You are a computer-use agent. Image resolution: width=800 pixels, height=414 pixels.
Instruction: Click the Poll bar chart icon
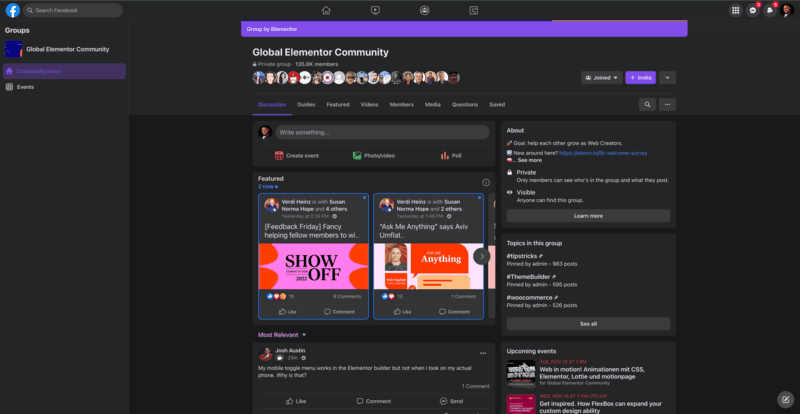(445, 156)
